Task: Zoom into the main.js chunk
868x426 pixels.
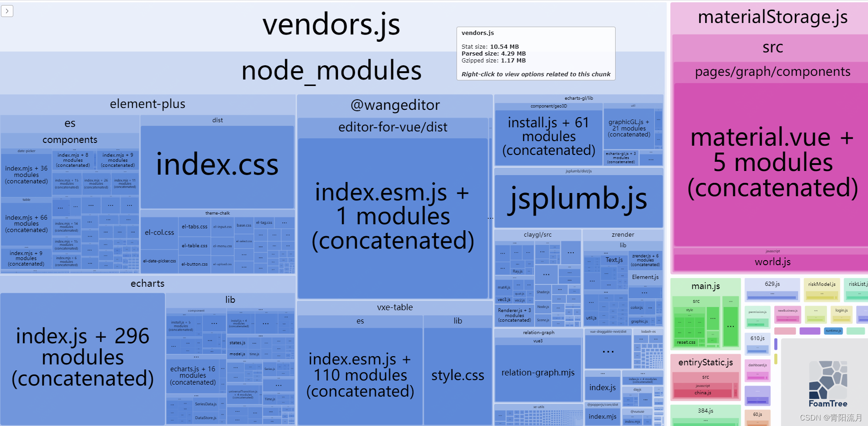Action: [706, 286]
